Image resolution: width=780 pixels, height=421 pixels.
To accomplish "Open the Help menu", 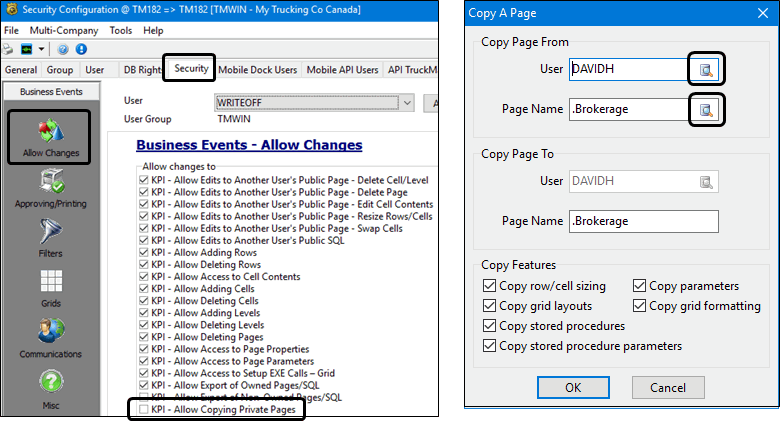I will (153, 30).
